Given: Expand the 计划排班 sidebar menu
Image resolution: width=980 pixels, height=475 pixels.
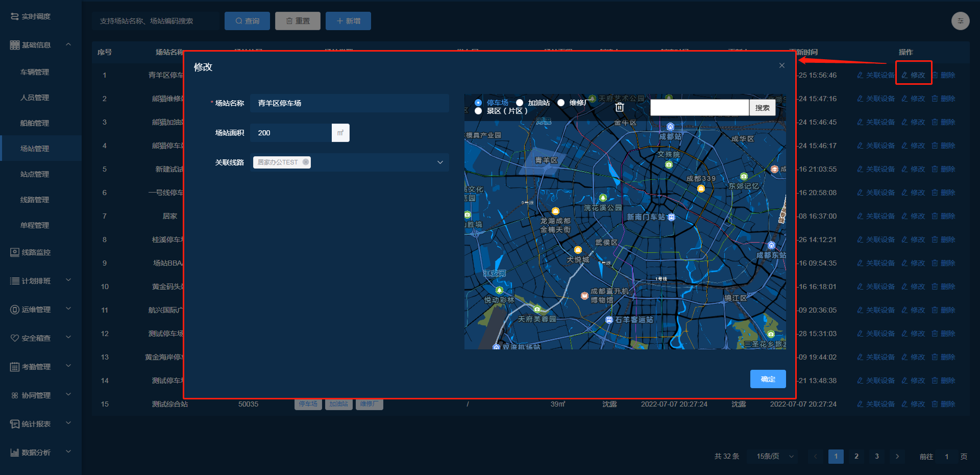Looking at the screenshot, I should [40, 281].
